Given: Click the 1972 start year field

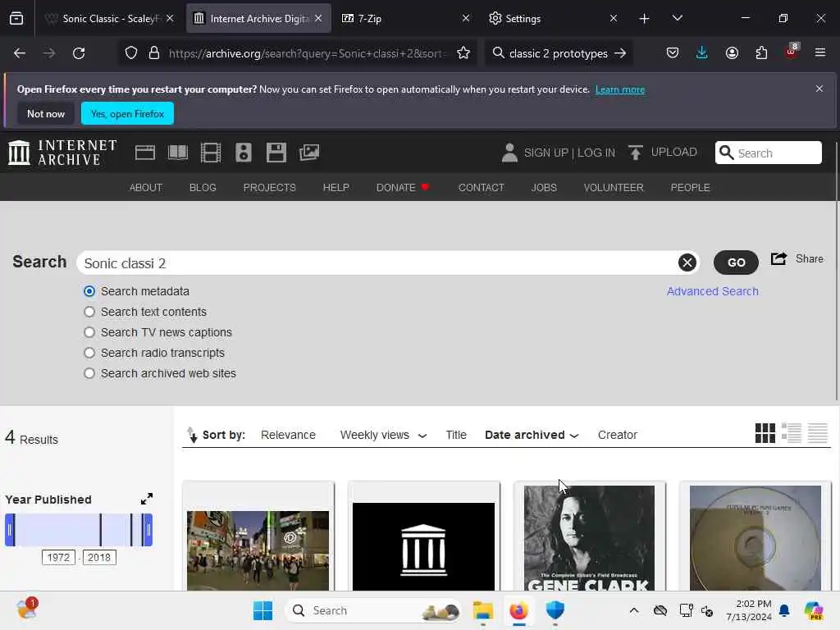Looking at the screenshot, I should (58, 557).
